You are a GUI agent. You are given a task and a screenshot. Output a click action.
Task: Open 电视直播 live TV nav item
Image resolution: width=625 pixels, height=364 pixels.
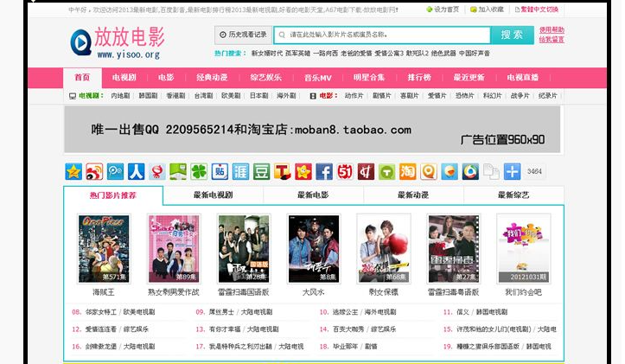click(522, 78)
